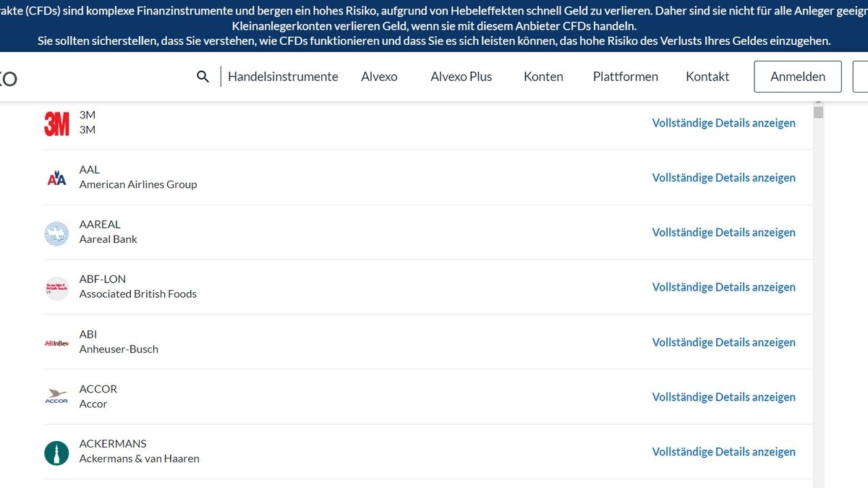
Task: View full details for Ackermans & van Haaren
Action: (x=723, y=451)
